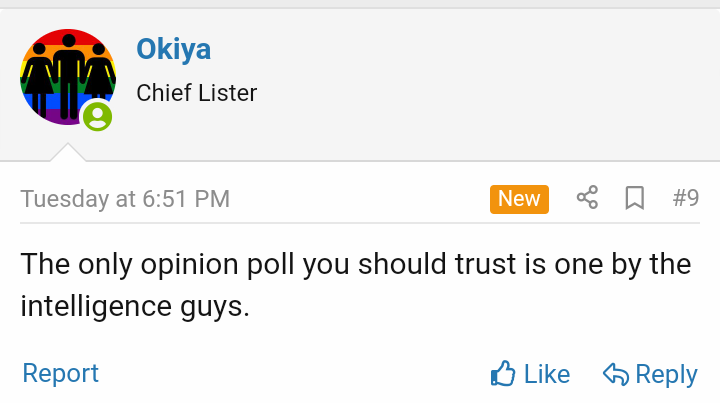Image resolution: width=720 pixels, height=403 pixels.
Task: Click the "Chief Lister" user title
Action: pos(196,93)
